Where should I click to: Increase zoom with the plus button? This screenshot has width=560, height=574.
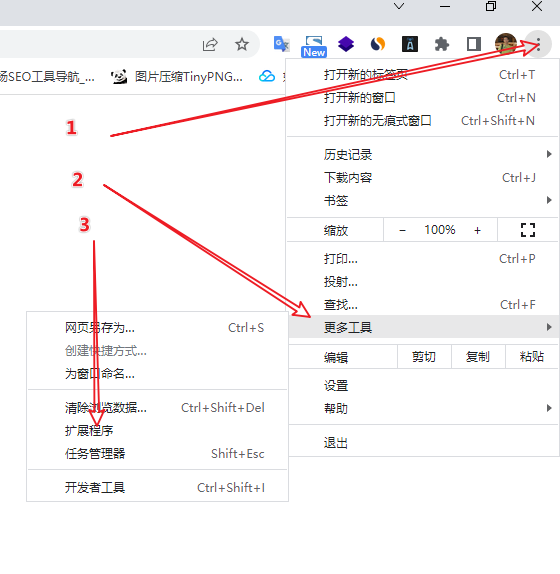coord(477,230)
